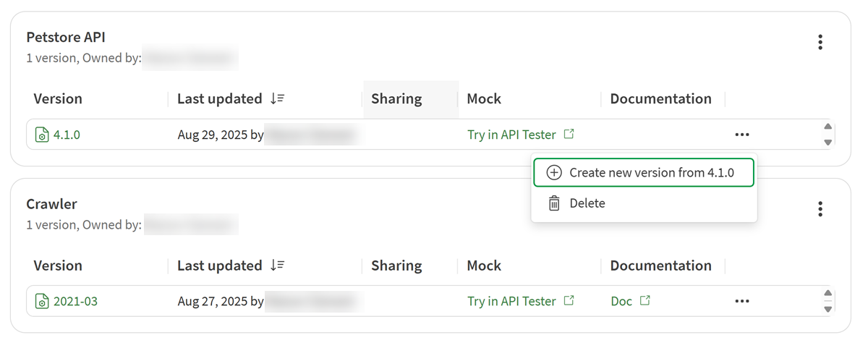Viewport: 868px width, 356px height.
Task: Click plus icon for new version
Action: [554, 173]
